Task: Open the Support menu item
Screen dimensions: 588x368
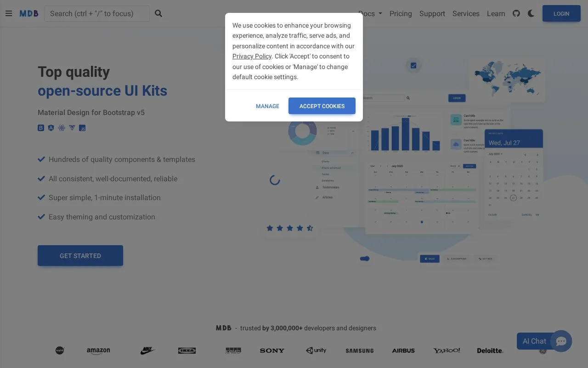Action: pos(432,13)
